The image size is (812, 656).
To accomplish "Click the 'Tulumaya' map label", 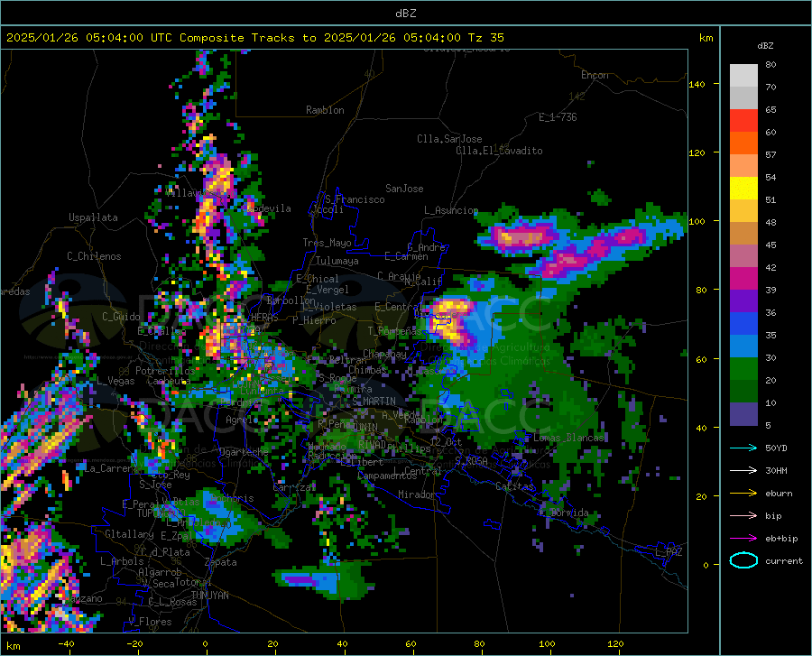I will pyautogui.click(x=337, y=261).
